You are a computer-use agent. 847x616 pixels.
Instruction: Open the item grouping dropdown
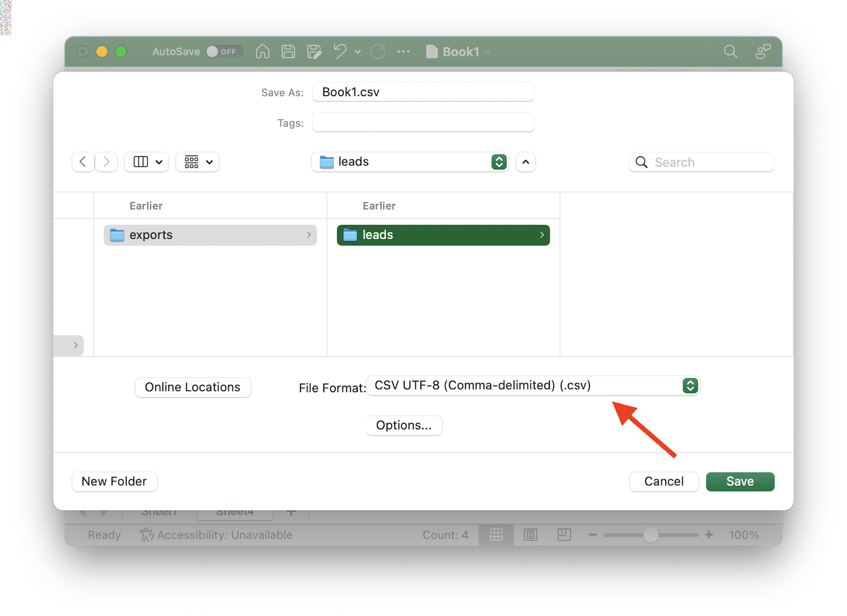pyautogui.click(x=197, y=162)
